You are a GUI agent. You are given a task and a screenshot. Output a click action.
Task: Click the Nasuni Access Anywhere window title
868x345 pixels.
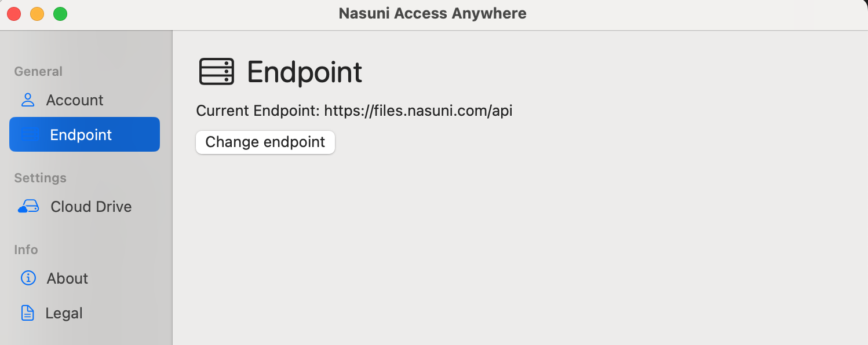click(433, 13)
